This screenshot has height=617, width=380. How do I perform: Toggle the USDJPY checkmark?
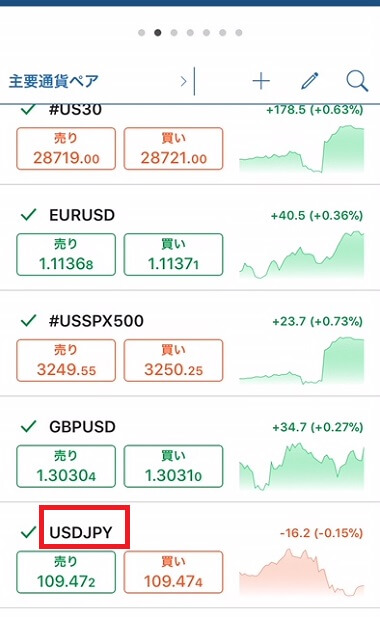pos(29,532)
